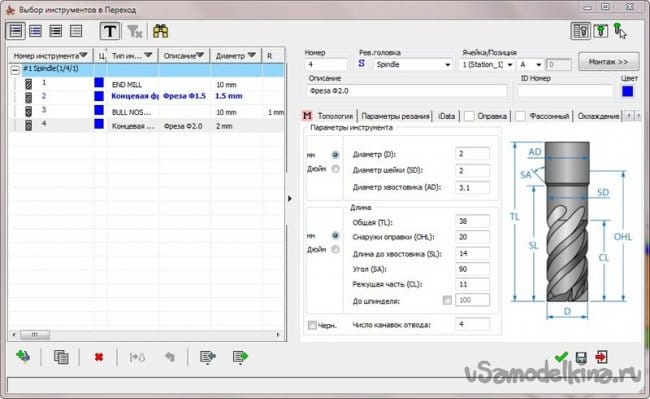Open Номер инструмента column filter arrow

[83, 55]
